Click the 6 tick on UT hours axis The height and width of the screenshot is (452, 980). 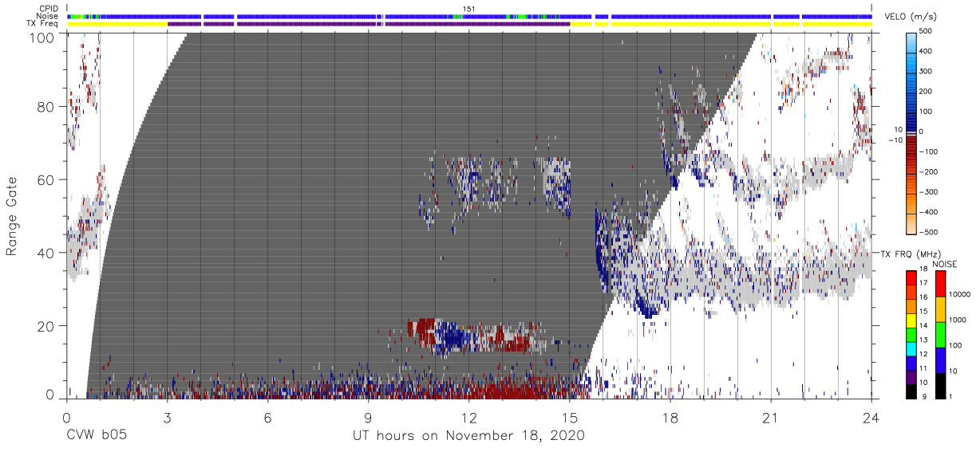click(267, 417)
